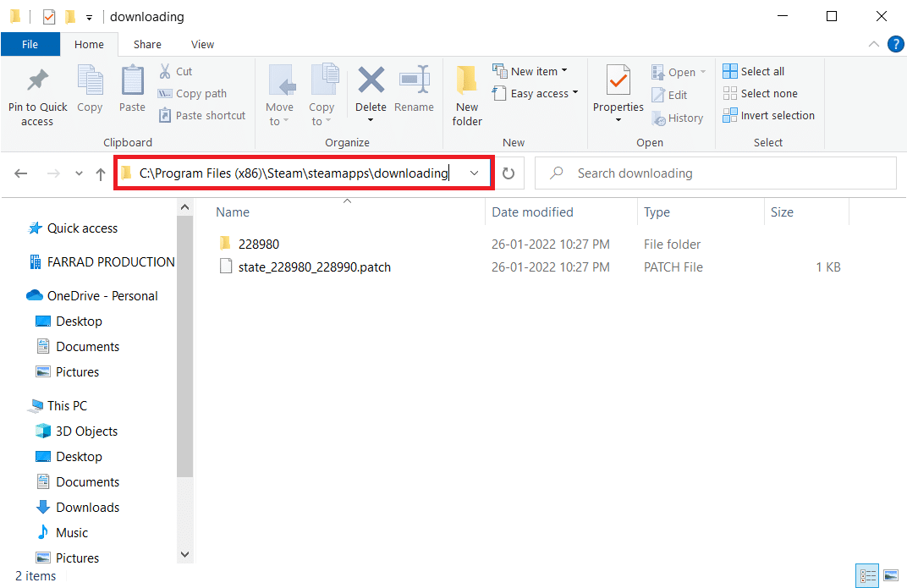The width and height of the screenshot is (907, 588).
Task: Click navigation pane scroll down arrow
Action: pos(184,554)
